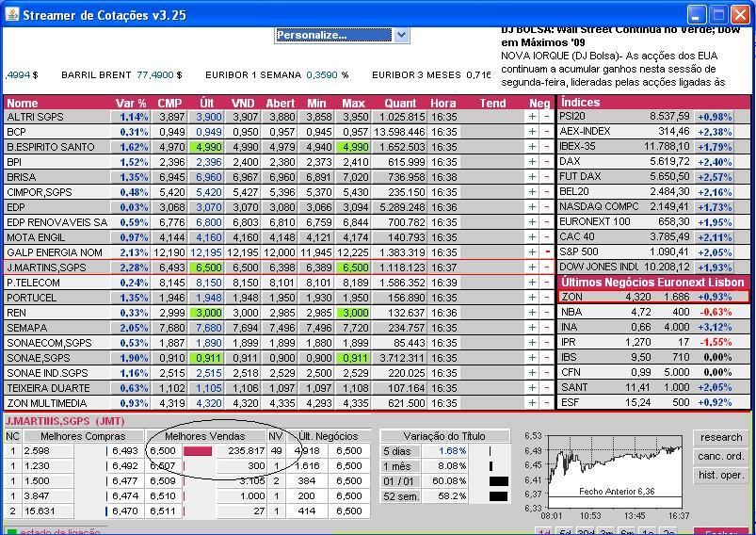Click the minus icon in the PORTUCEL row
This screenshot has height=535, width=756.
(547, 298)
